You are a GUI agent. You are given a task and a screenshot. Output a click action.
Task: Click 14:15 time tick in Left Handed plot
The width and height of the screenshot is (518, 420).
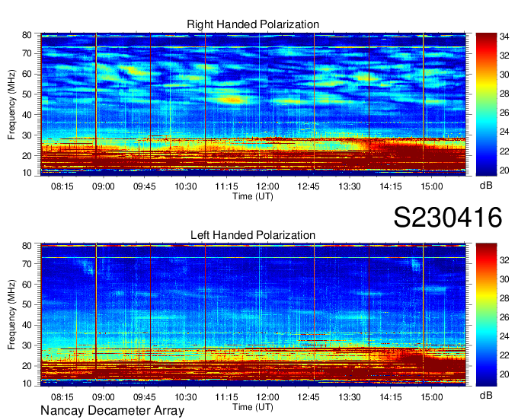[x=391, y=397]
